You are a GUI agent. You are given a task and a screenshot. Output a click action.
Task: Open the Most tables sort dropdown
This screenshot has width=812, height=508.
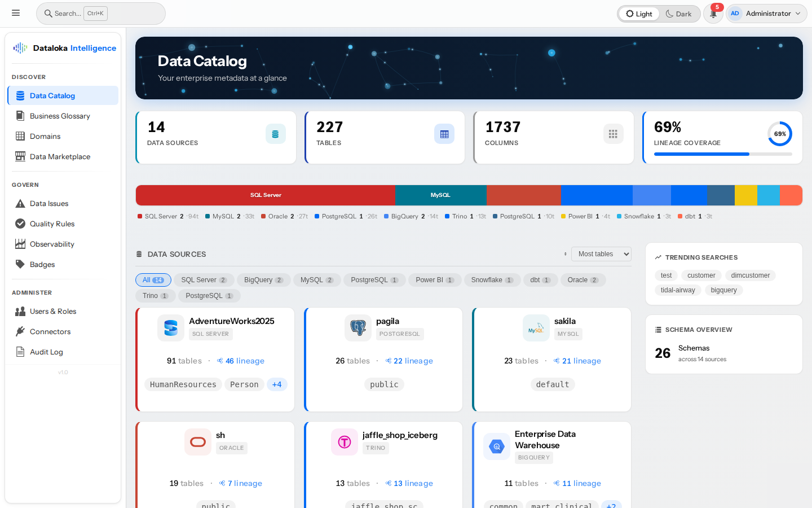[x=601, y=254]
